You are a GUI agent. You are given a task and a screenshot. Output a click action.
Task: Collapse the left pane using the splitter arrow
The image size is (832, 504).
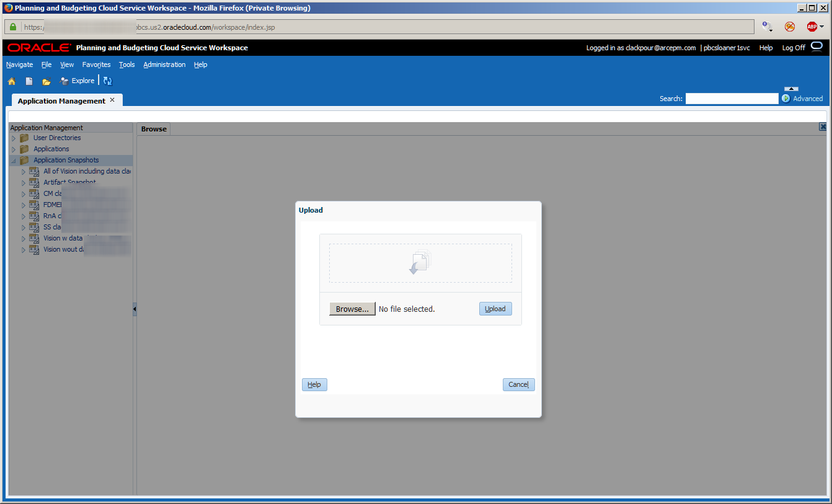(135, 309)
